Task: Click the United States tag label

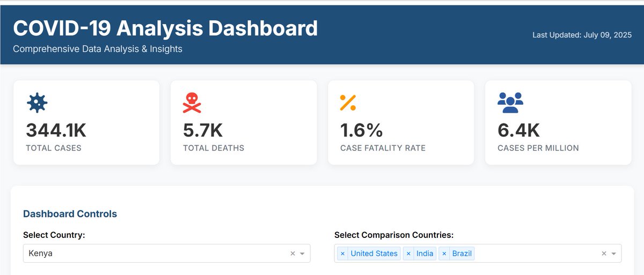Action: (374, 254)
